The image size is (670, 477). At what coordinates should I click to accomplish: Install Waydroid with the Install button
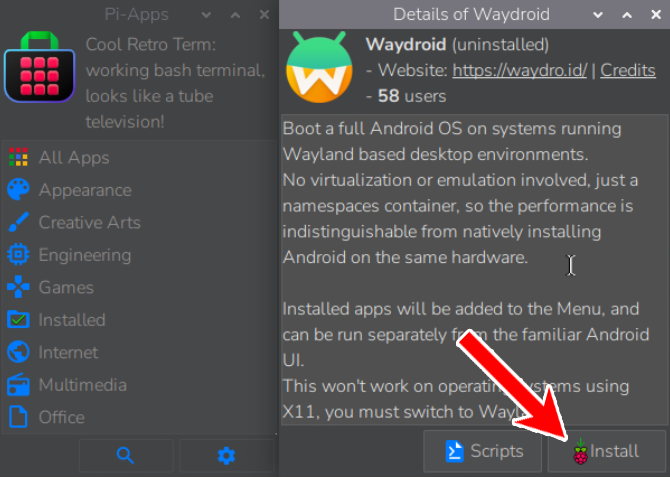click(606, 452)
